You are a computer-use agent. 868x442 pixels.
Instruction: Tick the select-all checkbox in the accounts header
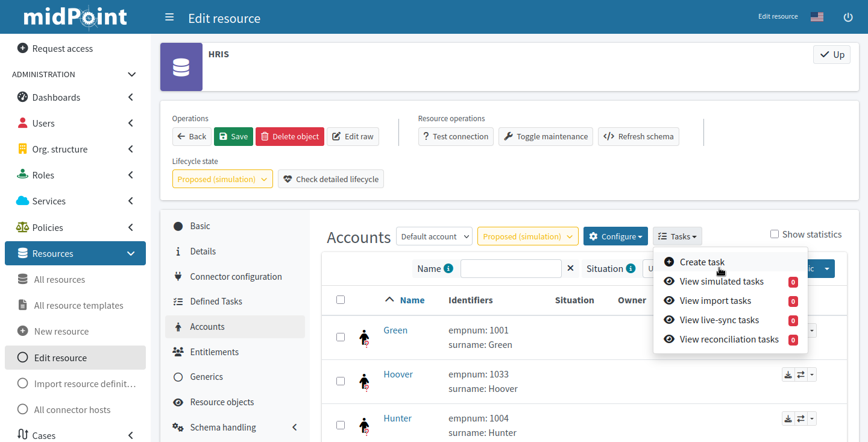(x=341, y=299)
